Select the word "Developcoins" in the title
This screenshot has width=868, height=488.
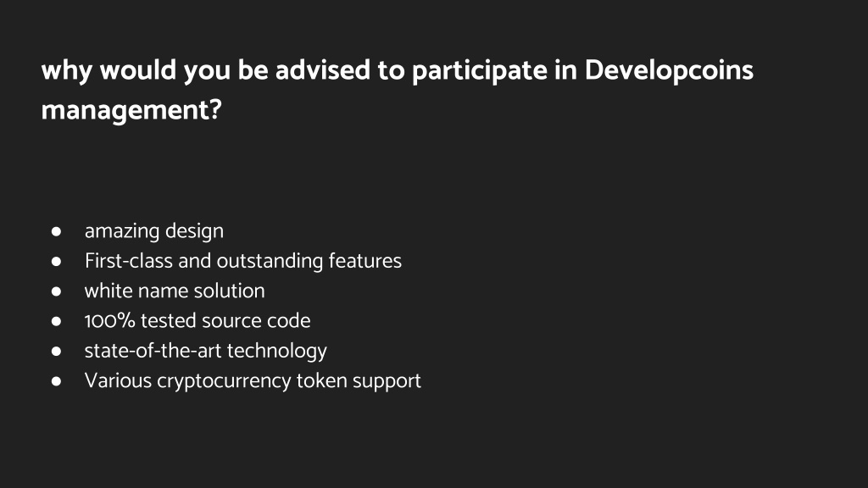[669, 72]
